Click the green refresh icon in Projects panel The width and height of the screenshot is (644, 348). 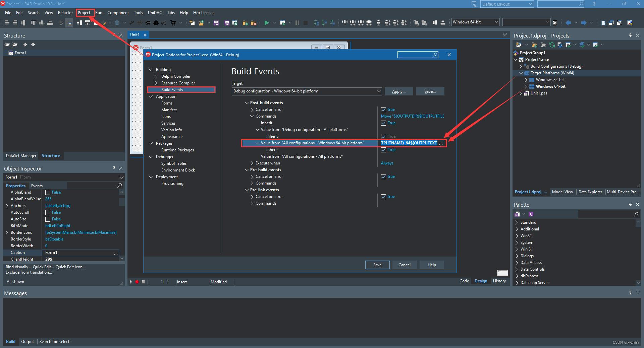552,45
